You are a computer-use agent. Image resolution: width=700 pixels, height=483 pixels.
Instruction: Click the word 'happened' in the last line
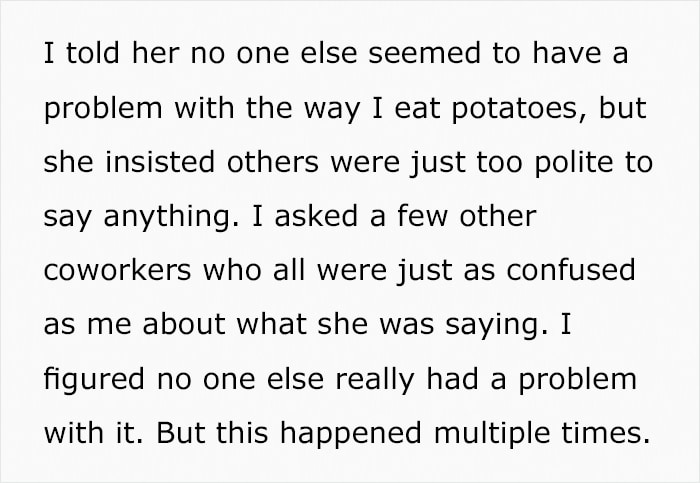pos(350,433)
